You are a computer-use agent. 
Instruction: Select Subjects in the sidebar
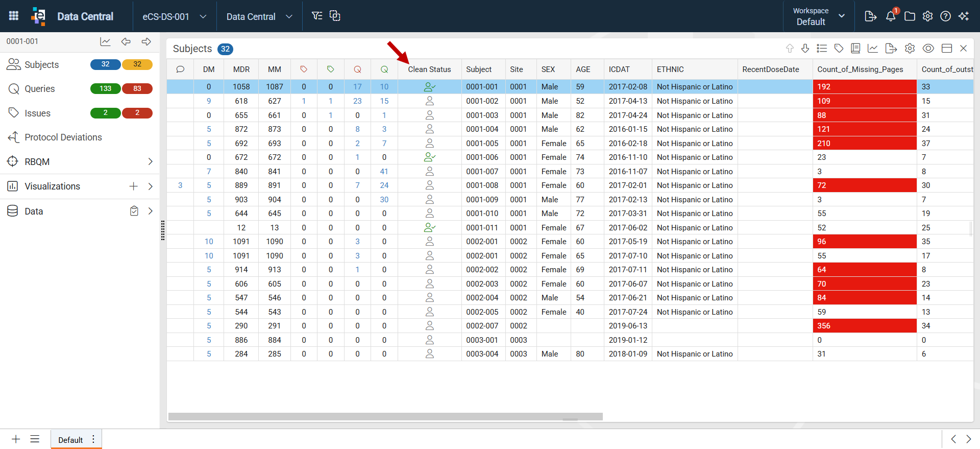point(42,65)
